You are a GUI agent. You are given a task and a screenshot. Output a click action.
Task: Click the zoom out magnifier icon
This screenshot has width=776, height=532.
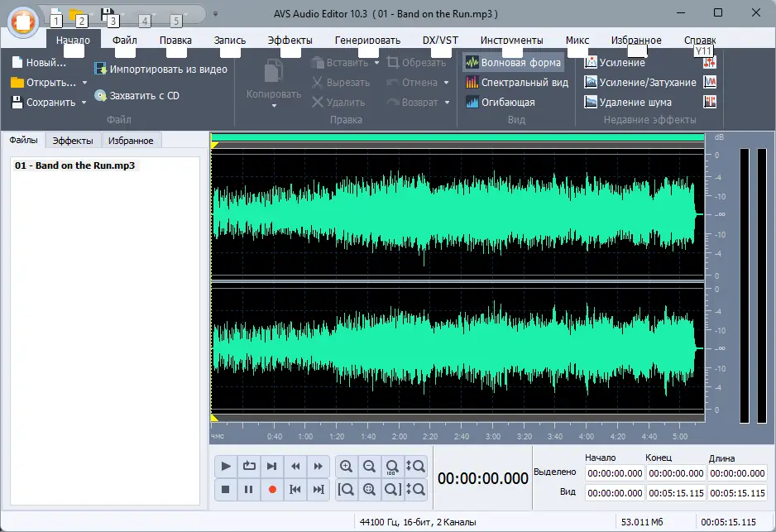click(370, 467)
